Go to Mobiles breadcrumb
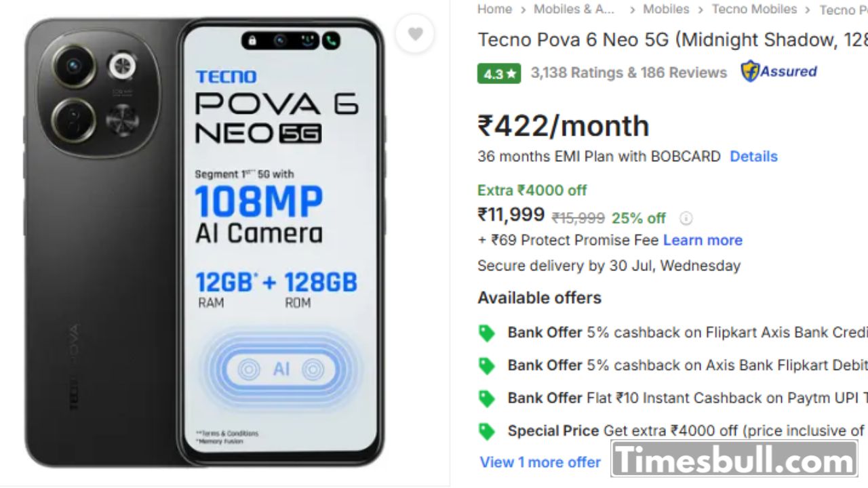This screenshot has height=488, width=868. click(666, 9)
